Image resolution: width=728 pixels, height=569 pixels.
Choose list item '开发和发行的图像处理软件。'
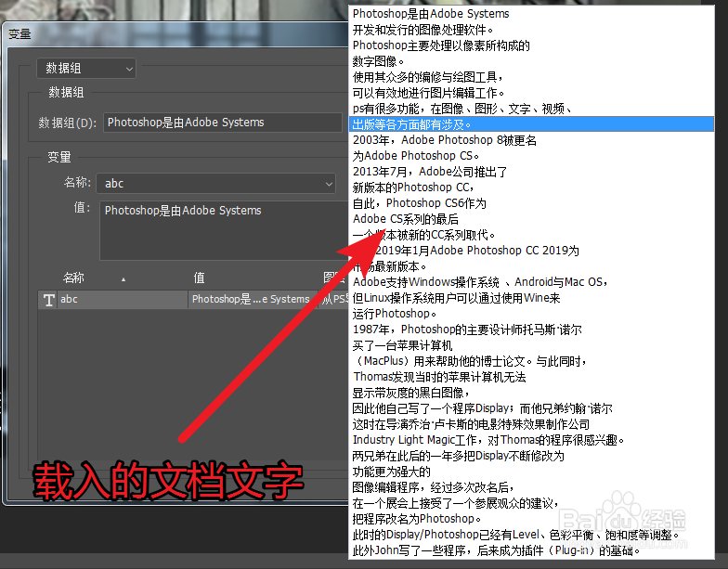(531, 30)
